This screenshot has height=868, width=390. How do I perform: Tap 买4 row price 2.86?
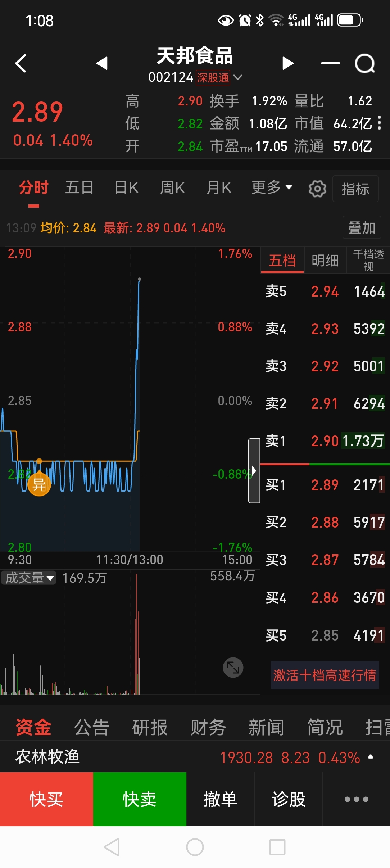pos(325,598)
